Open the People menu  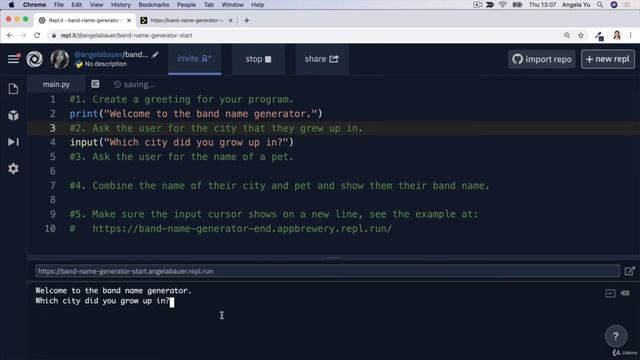(186, 4)
